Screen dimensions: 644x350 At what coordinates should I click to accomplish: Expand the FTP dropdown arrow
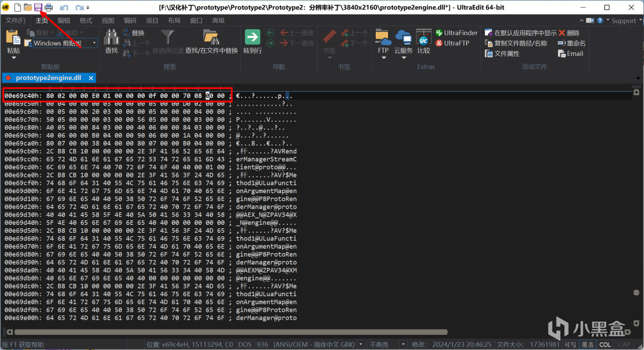pos(383,58)
